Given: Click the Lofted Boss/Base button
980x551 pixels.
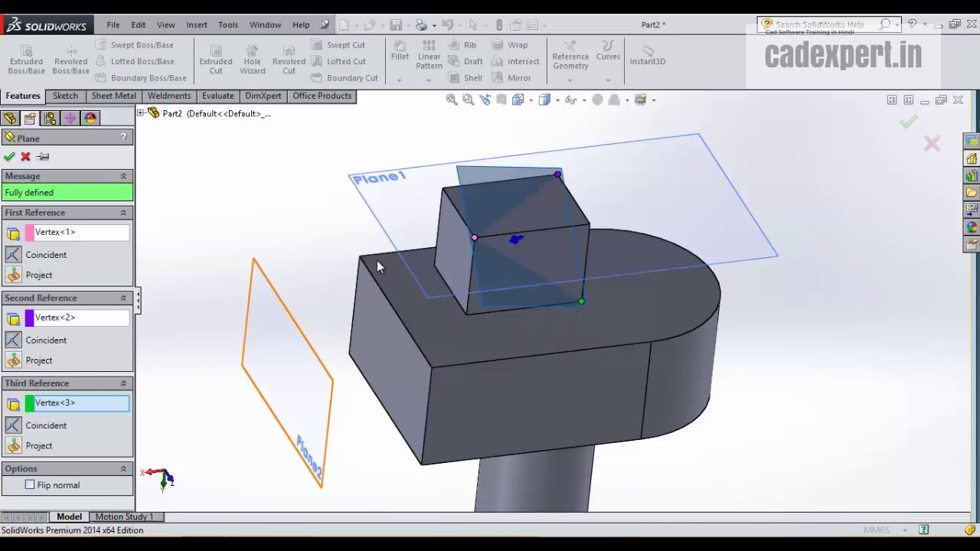Looking at the screenshot, I should [135, 61].
